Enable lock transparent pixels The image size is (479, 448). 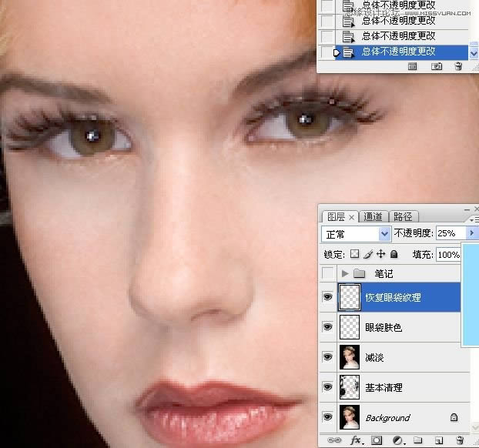tap(355, 254)
